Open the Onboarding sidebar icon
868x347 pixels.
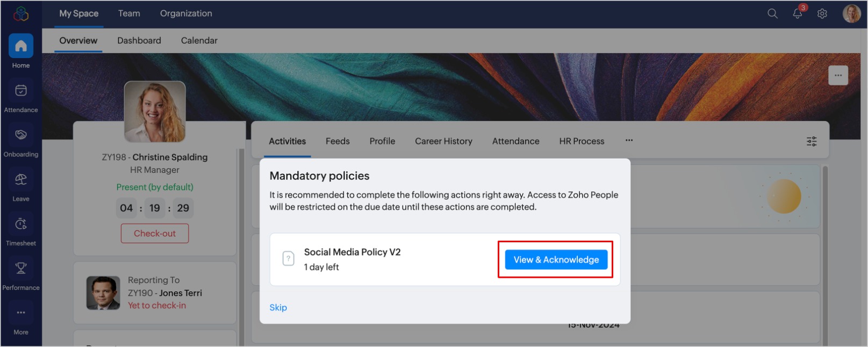[21, 135]
